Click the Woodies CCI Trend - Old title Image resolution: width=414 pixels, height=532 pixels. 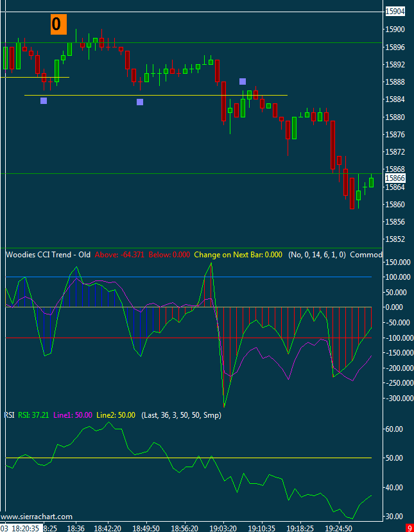click(x=48, y=255)
